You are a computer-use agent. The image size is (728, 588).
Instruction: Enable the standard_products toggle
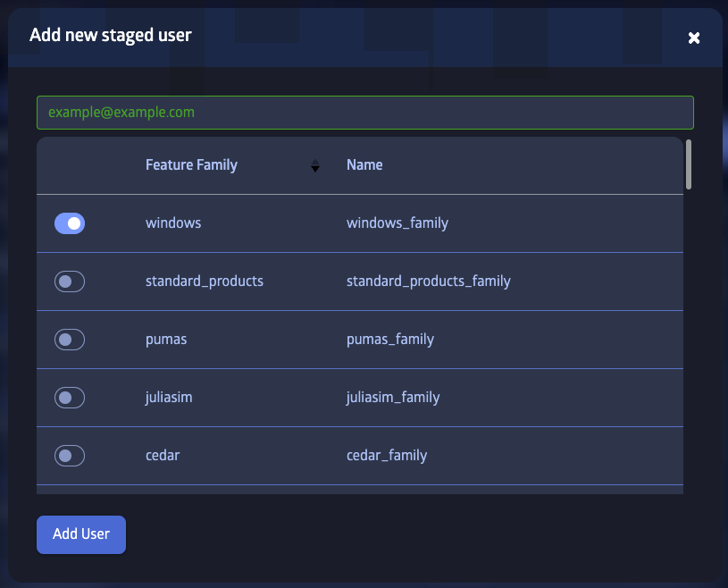point(70,281)
